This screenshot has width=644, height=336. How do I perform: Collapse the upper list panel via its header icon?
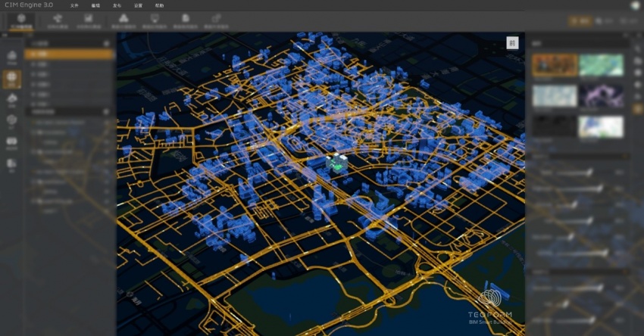(106, 43)
